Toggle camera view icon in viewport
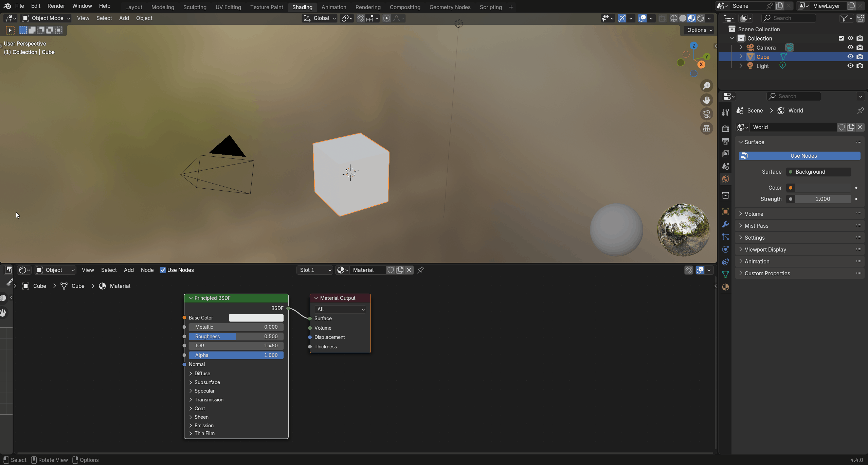Screen dimensions: 868x465 pyautogui.click(x=706, y=114)
